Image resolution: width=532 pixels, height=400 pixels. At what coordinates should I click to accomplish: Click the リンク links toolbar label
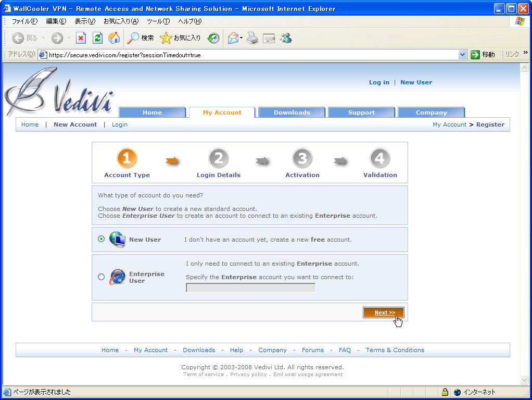pos(512,54)
